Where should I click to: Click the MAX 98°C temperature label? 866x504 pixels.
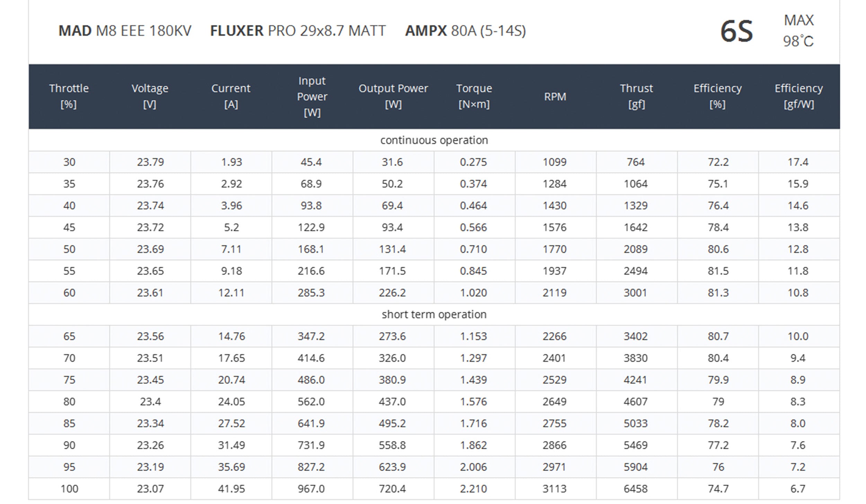(798, 31)
